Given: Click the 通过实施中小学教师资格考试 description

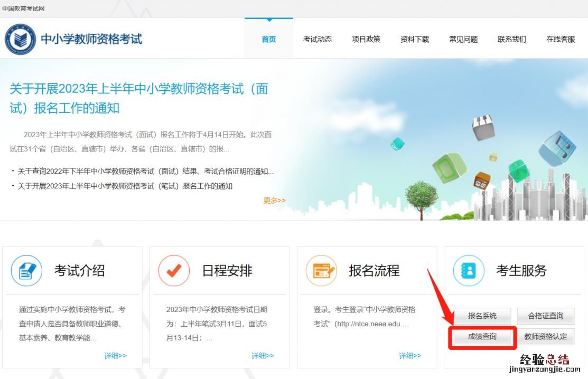Looking at the screenshot, I should tap(72, 324).
